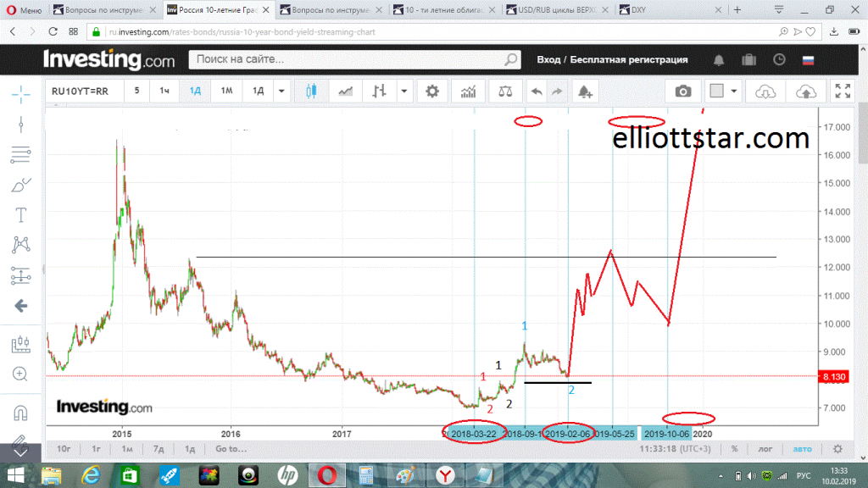Toggle fullscreen chart mode
Viewport: 868px width, 488px height.
[x=843, y=91]
